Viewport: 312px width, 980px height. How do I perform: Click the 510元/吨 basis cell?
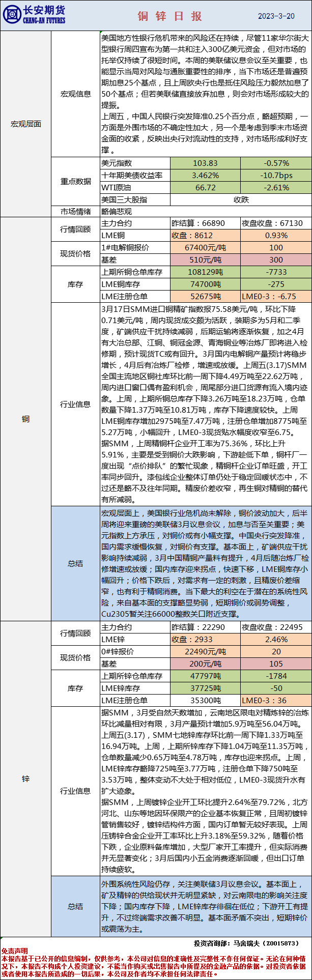pos(205,260)
